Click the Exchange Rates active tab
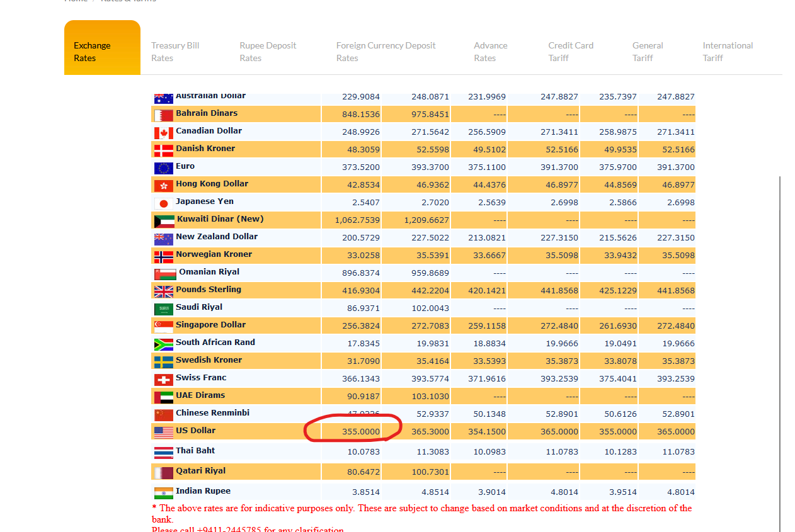The height and width of the screenshot is (532, 795). click(102, 48)
